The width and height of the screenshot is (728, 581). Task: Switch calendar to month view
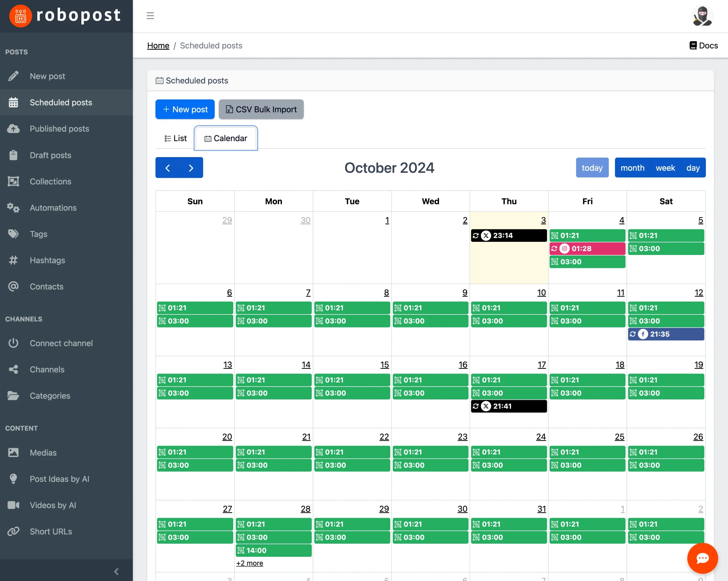pyautogui.click(x=632, y=168)
